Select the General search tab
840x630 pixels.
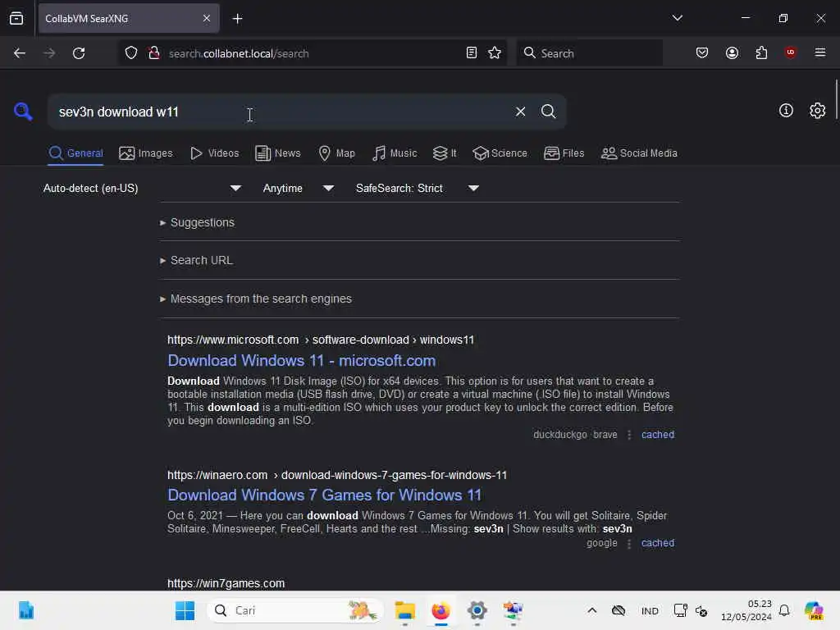[75, 153]
